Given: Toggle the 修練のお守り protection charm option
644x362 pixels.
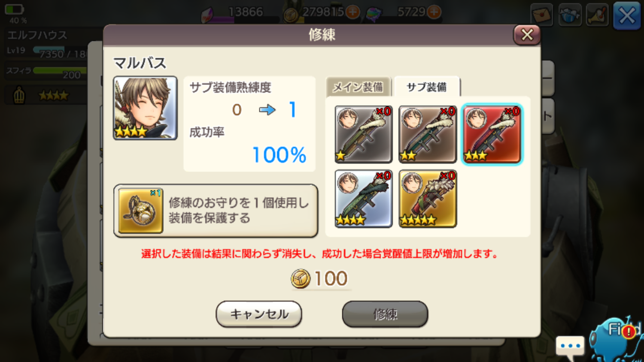Looking at the screenshot, I should (216, 211).
